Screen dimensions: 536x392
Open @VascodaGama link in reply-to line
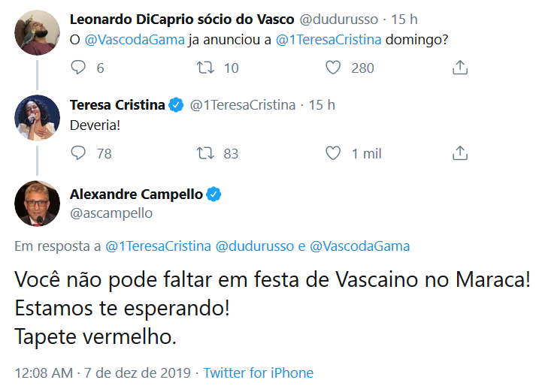coord(360,246)
